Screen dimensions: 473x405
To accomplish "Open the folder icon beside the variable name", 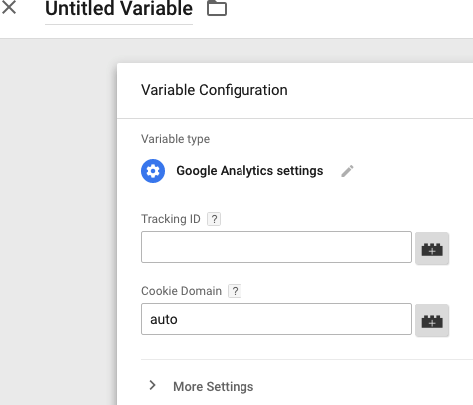I will pyautogui.click(x=217, y=8).
